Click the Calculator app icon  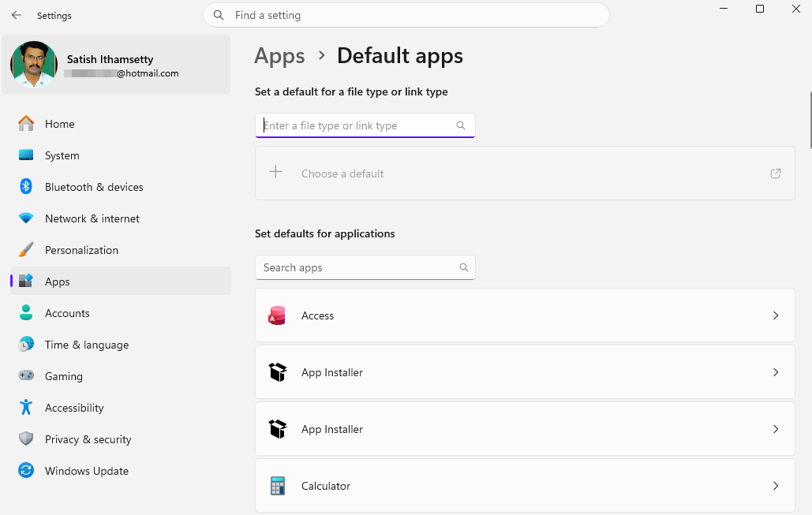point(278,486)
